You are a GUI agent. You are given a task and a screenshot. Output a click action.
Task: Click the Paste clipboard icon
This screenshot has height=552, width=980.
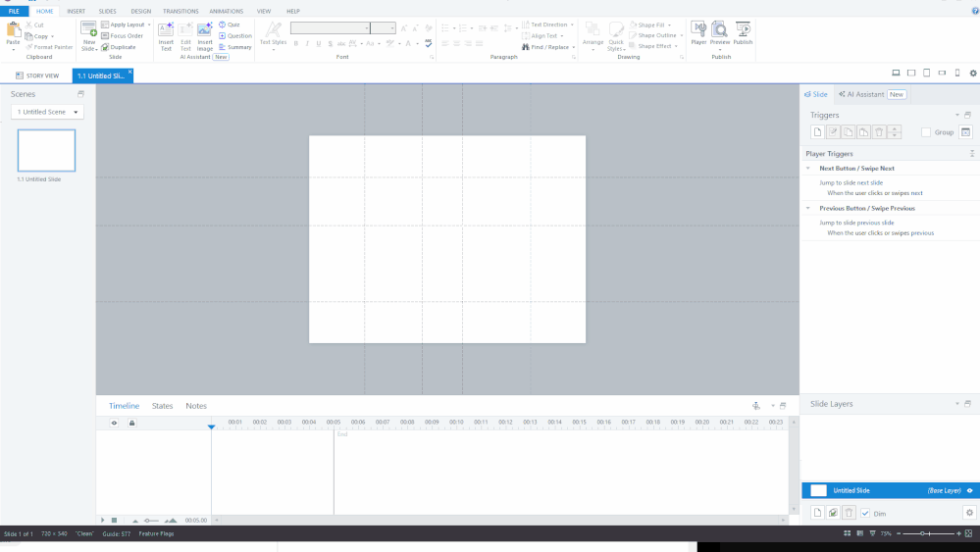(13, 30)
